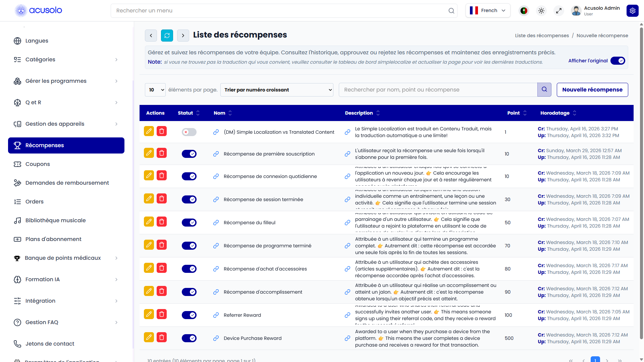Expand the Gérer les programmes menu
This screenshot has width=644, height=362.
(x=66, y=81)
